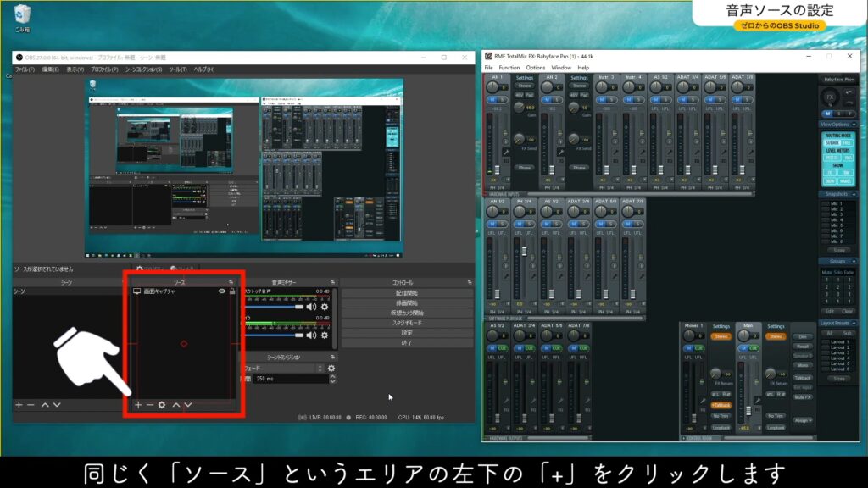
Task: Click Start Recording button in OBS Controls
Action: click(407, 303)
